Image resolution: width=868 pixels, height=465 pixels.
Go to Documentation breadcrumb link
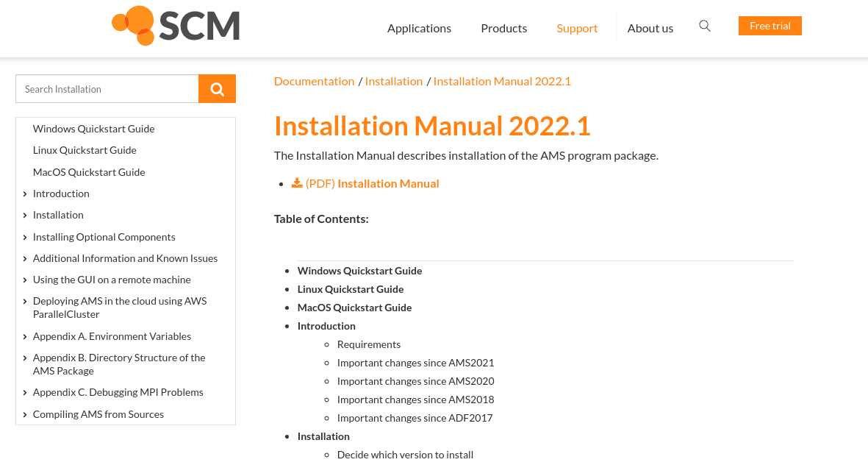pos(314,81)
